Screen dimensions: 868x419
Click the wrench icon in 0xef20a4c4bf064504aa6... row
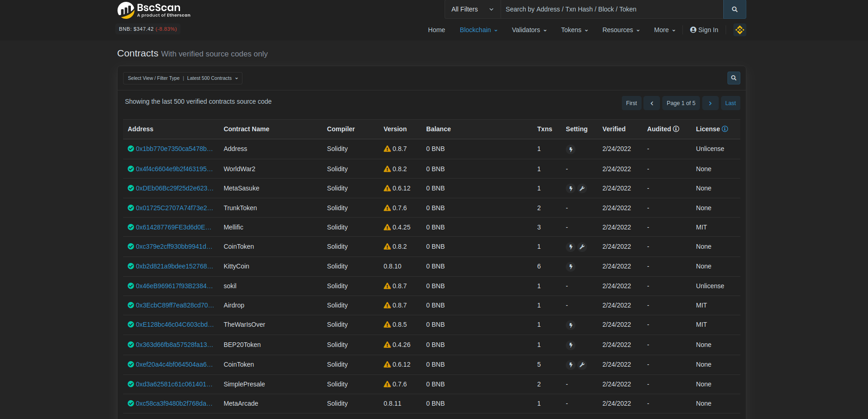(x=582, y=365)
